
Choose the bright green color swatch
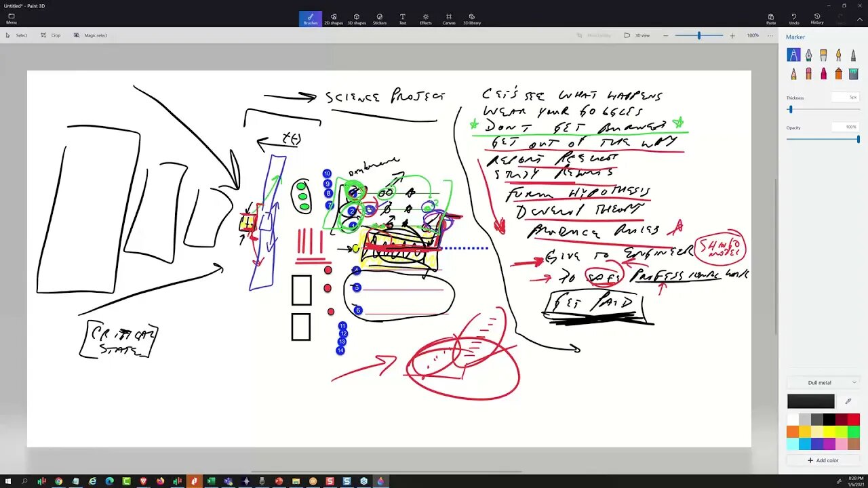pos(853,432)
